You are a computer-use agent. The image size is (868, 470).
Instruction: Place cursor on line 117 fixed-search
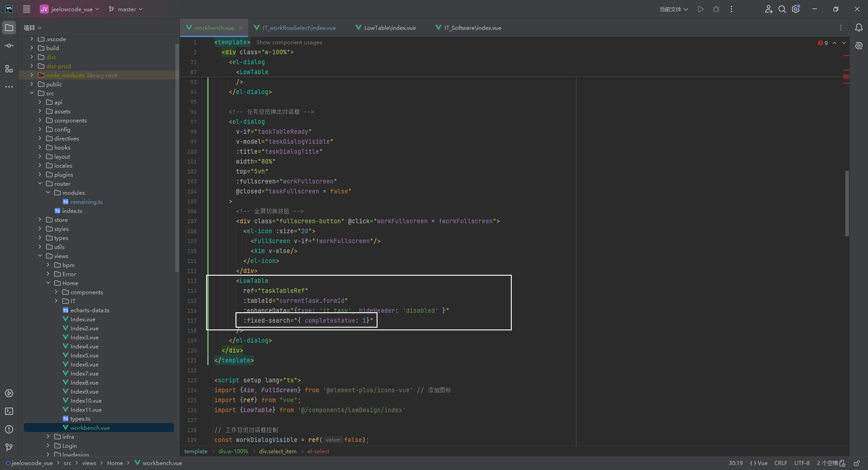click(308, 320)
